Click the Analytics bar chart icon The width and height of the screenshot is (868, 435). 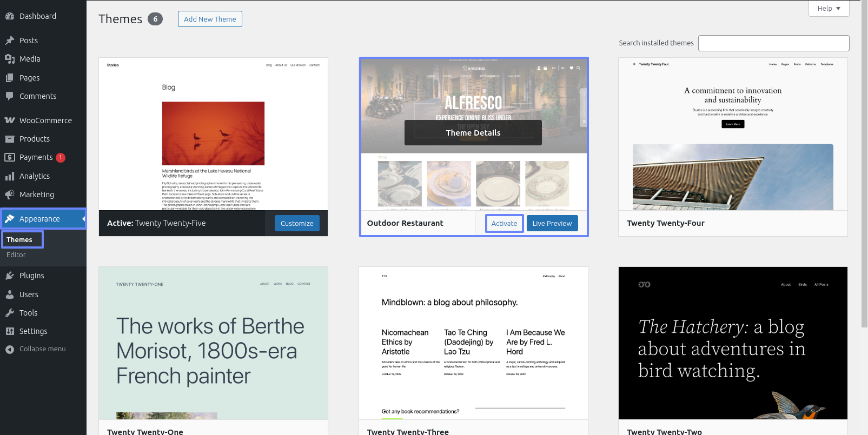pyautogui.click(x=10, y=176)
